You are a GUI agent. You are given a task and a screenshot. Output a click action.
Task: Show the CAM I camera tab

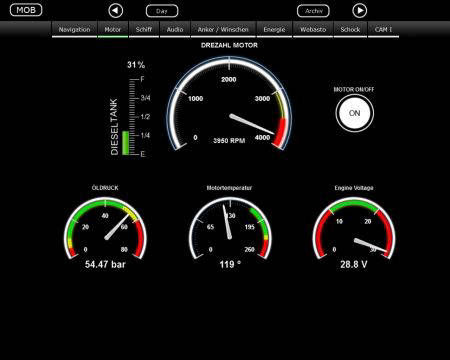pyautogui.click(x=383, y=30)
